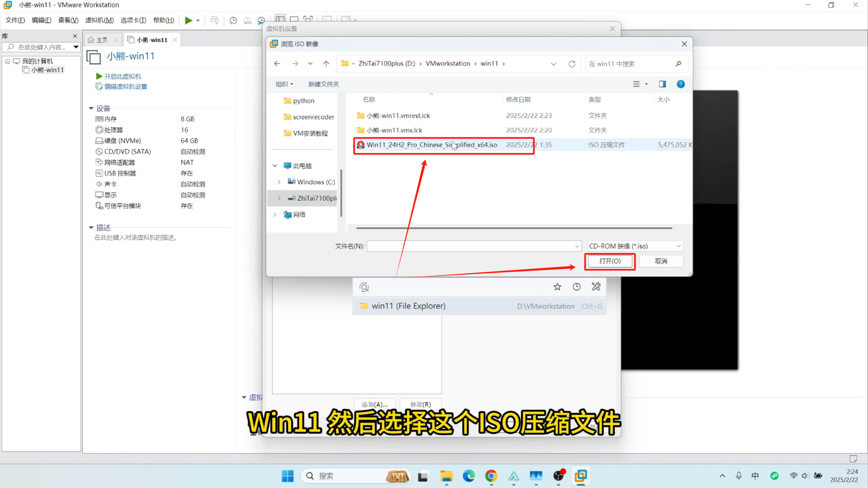Click the history clock icon in Listary bar
Viewport: 868px width, 488px height.
tap(576, 287)
